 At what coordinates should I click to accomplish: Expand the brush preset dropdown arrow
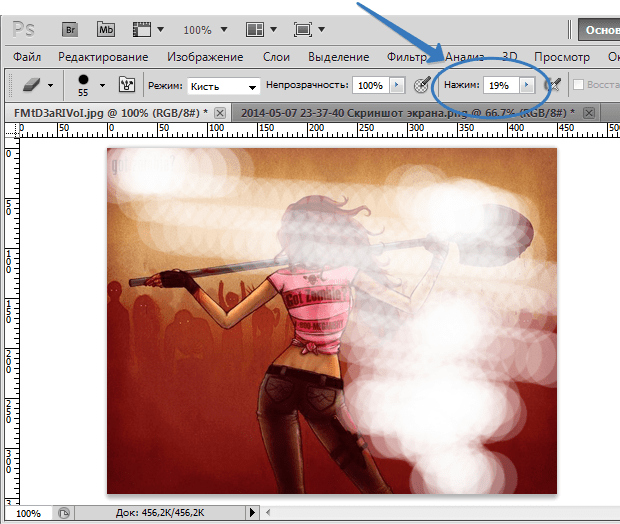102,85
